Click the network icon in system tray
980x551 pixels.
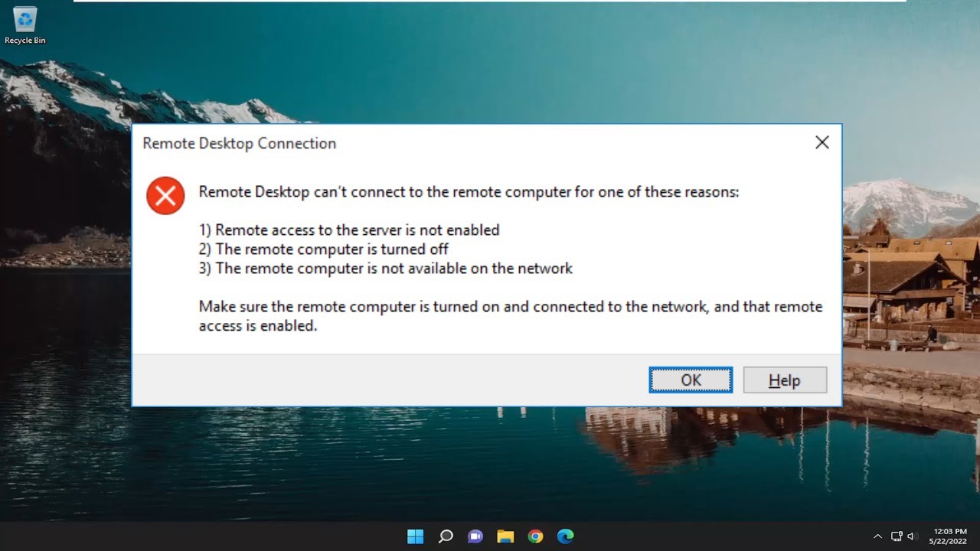[x=897, y=536]
